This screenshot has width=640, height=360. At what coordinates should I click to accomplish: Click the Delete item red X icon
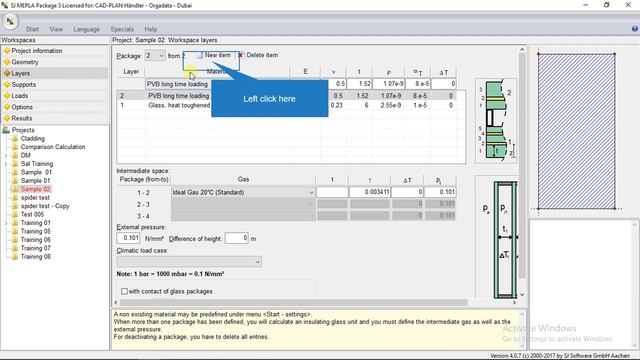pyautogui.click(x=241, y=55)
